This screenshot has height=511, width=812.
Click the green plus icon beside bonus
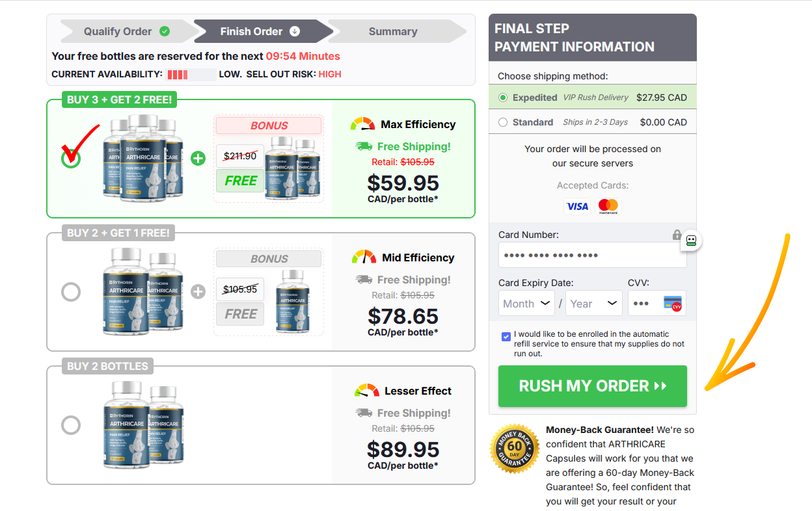coord(198,158)
